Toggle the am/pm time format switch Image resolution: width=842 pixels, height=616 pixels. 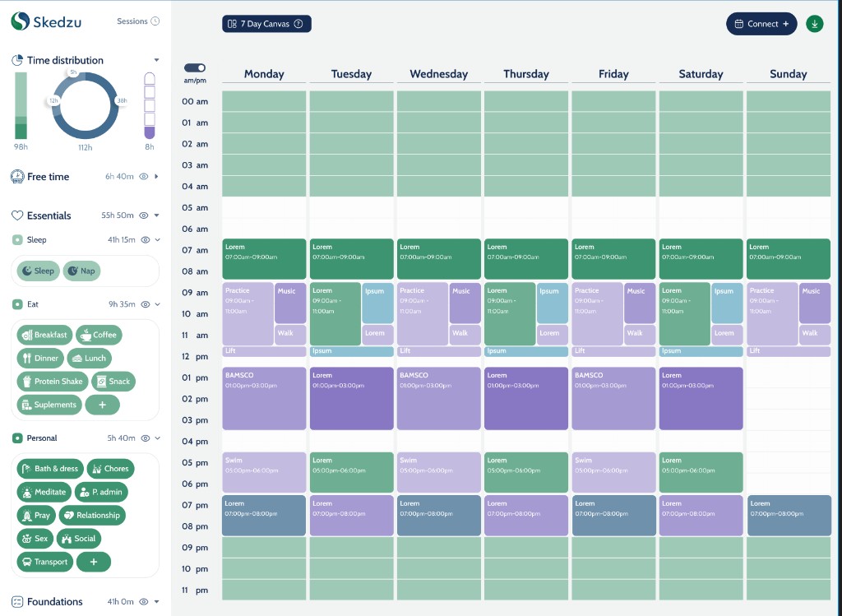click(x=195, y=67)
